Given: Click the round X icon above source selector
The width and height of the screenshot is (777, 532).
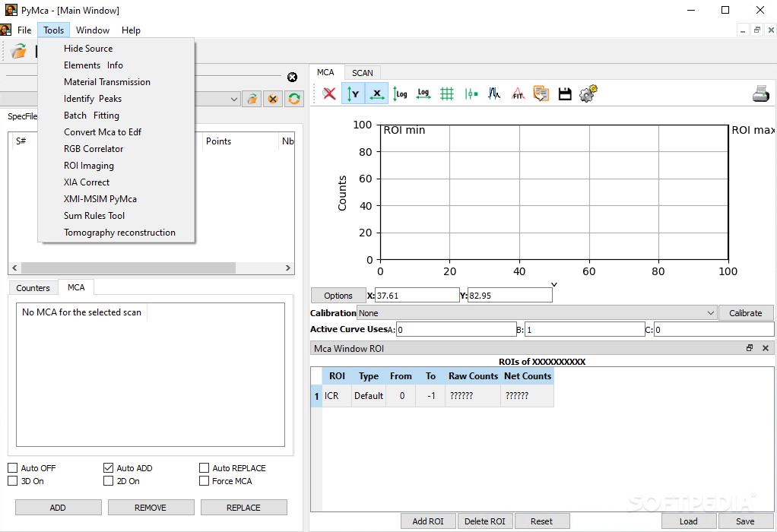Looking at the screenshot, I should pyautogui.click(x=293, y=78).
